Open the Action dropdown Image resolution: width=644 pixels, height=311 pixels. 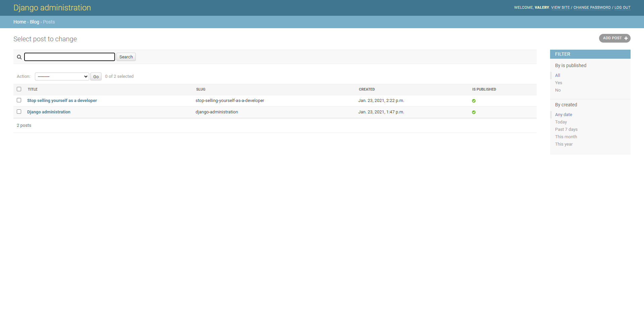(x=62, y=76)
